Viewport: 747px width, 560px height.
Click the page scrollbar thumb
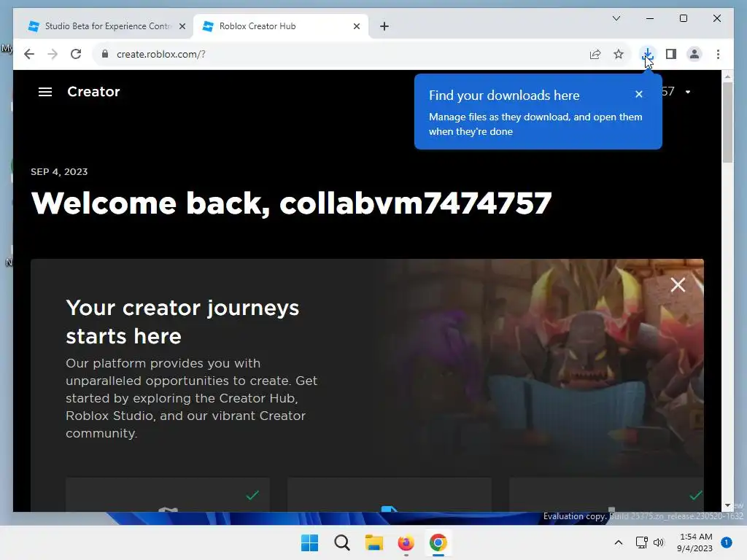pyautogui.click(x=727, y=122)
